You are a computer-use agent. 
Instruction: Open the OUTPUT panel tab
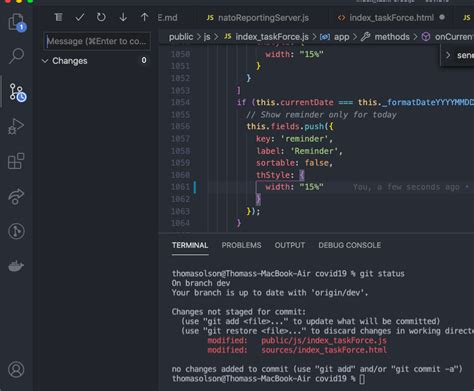(x=290, y=245)
